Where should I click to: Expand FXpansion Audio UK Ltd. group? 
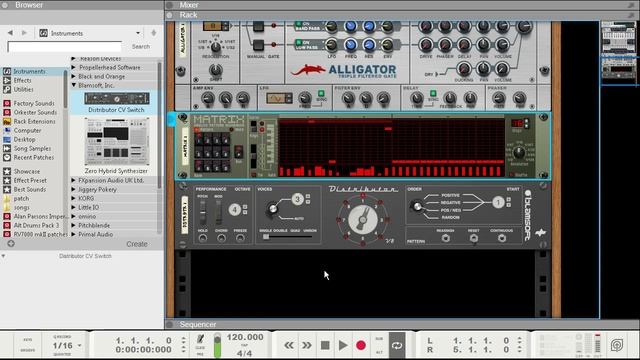pos(74,180)
